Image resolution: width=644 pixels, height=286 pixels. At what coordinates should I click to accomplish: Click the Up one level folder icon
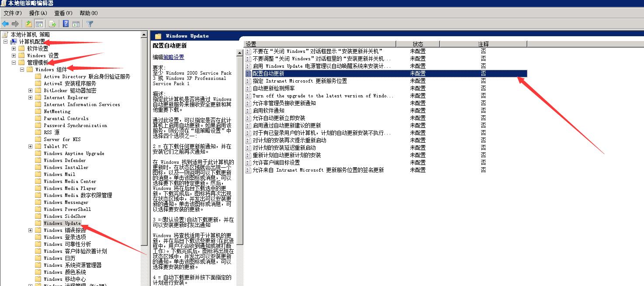click(29, 24)
